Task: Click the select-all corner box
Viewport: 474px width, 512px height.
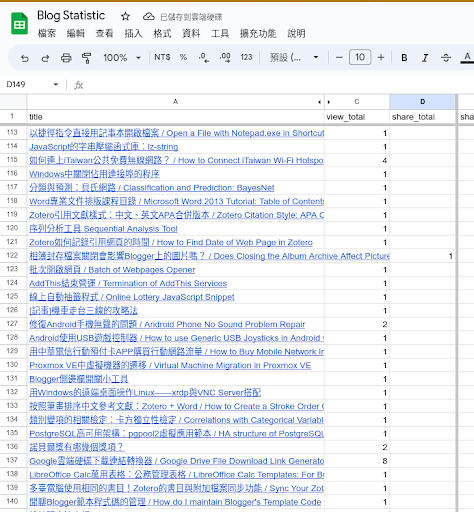Action: pos(13,102)
